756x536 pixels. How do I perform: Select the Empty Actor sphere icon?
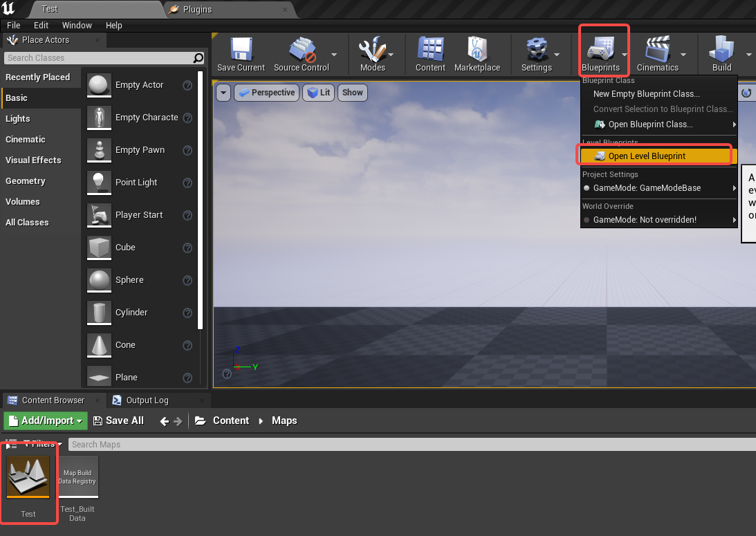pyautogui.click(x=99, y=85)
